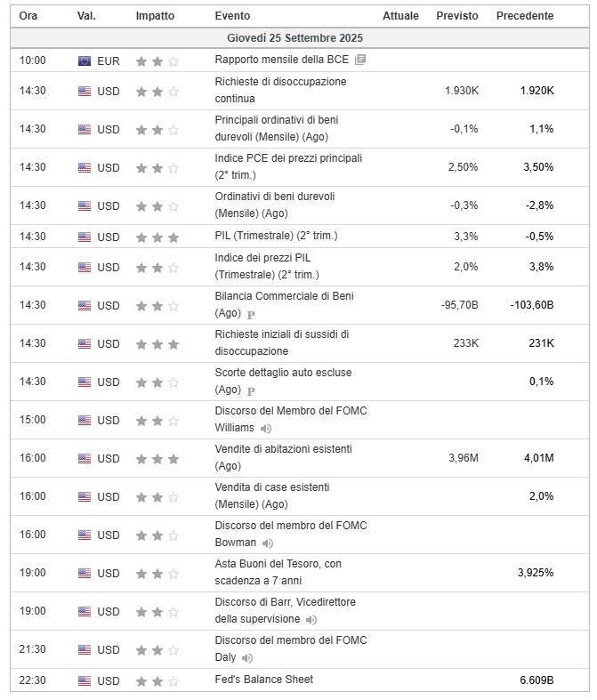The height and width of the screenshot is (700, 597).
Task: Click the Giovedì 25 Settembre 2025 date row
Action: click(x=294, y=39)
